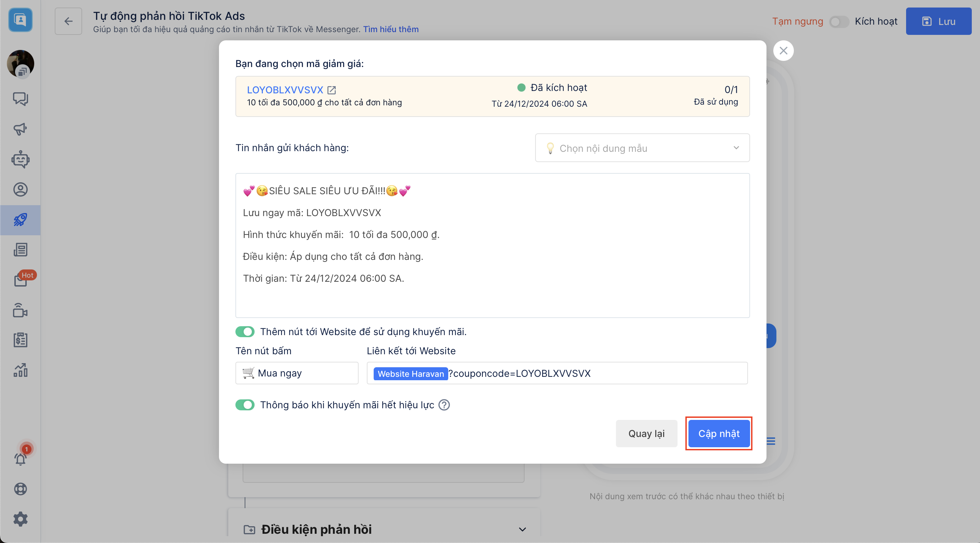Open the Chọn nội dung mẫu dropdown
This screenshot has height=543, width=980.
642,148
